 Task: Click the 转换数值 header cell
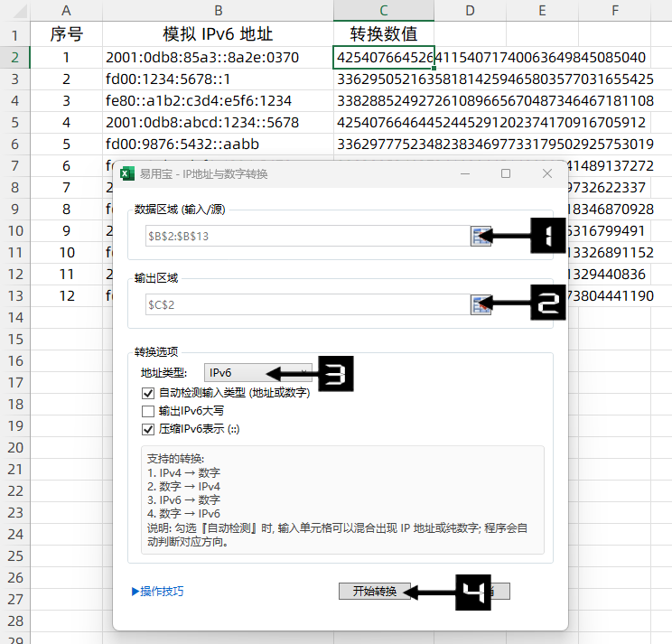point(383,34)
